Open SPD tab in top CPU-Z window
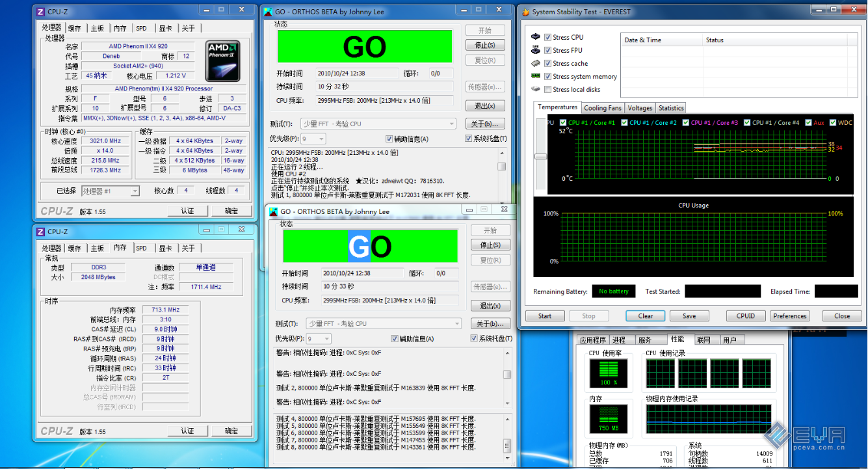 141,28
